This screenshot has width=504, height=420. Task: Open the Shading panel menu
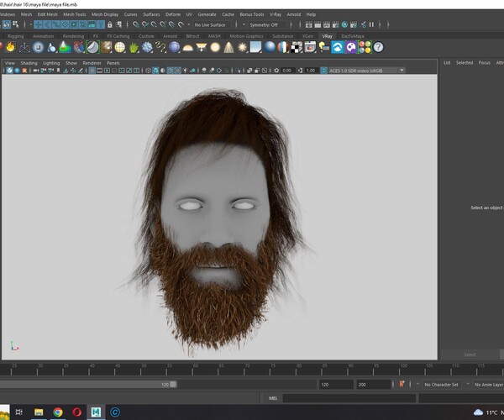pos(29,63)
